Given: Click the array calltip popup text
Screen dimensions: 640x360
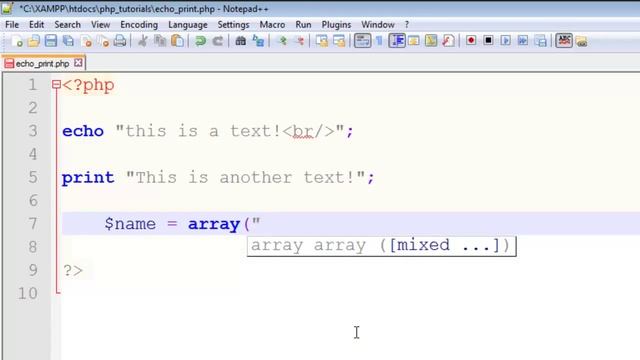Looking at the screenshot, I should click(381, 246).
